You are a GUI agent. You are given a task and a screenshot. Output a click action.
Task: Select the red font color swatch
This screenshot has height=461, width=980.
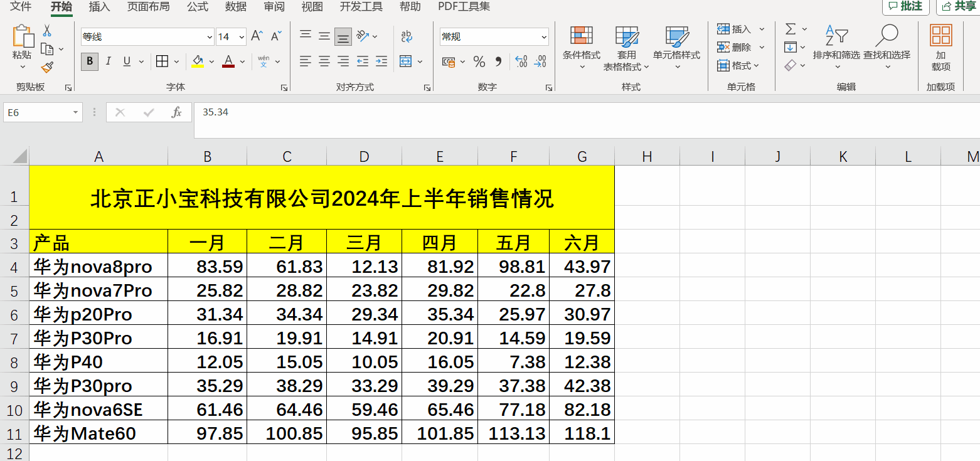(x=227, y=61)
